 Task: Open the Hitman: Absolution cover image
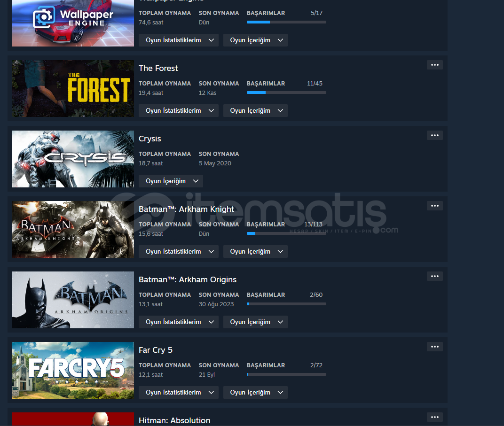pyautogui.click(x=73, y=419)
